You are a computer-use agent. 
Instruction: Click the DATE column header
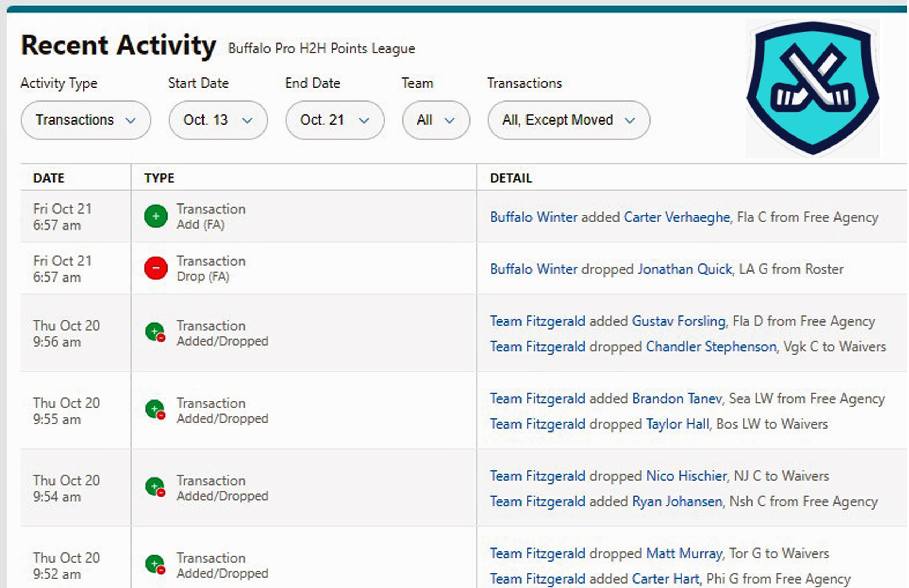tap(48, 178)
